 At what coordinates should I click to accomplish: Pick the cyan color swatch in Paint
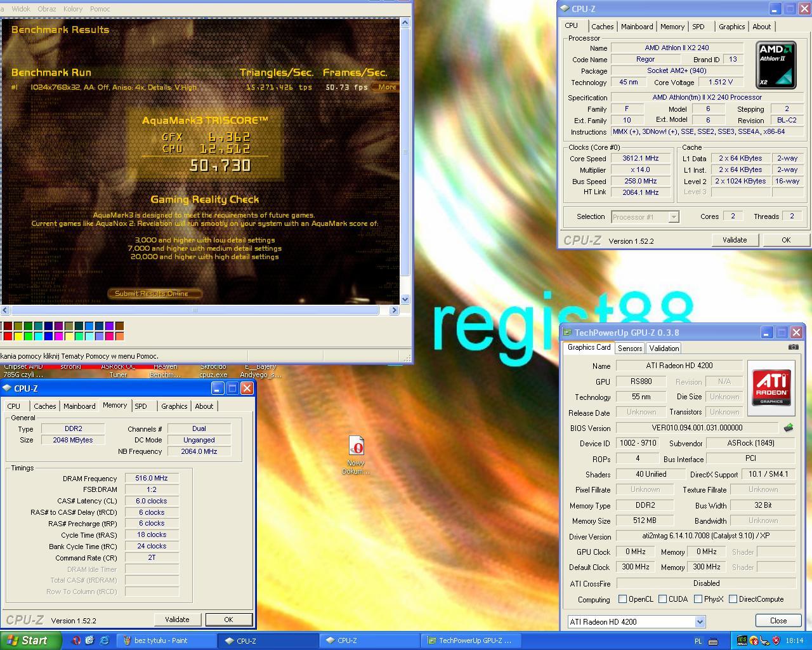coord(38,336)
